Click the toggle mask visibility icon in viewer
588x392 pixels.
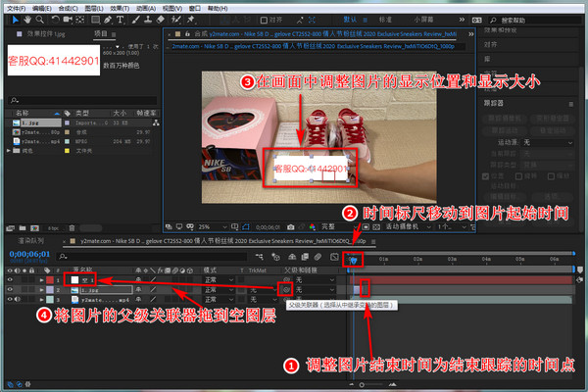click(246, 226)
